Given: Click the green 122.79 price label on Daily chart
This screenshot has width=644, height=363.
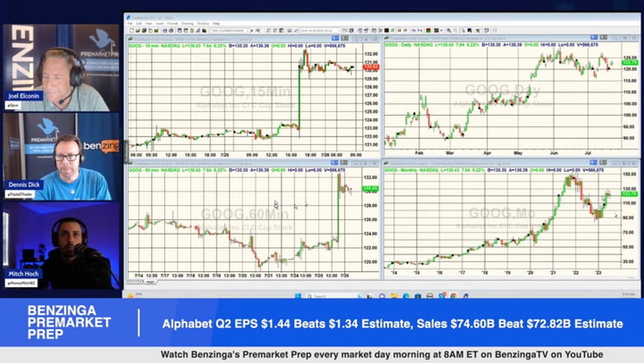Looking at the screenshot, I should tap(630, 63).
